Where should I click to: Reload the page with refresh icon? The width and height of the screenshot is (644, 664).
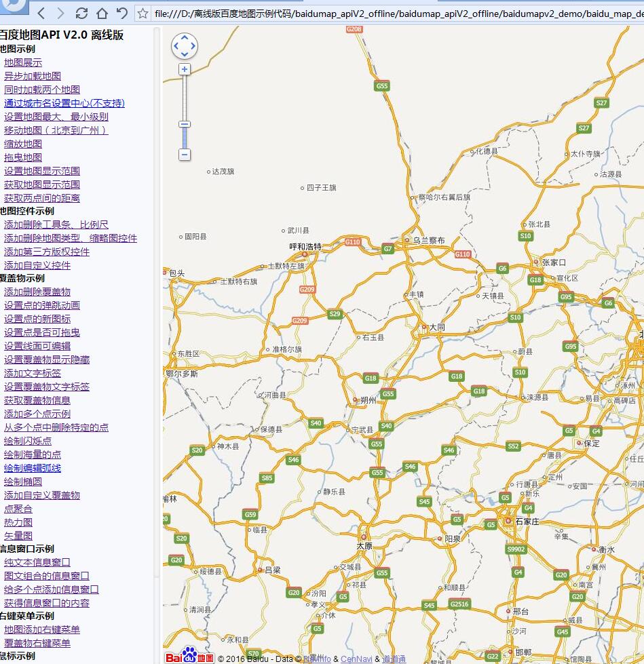(81, 13)
